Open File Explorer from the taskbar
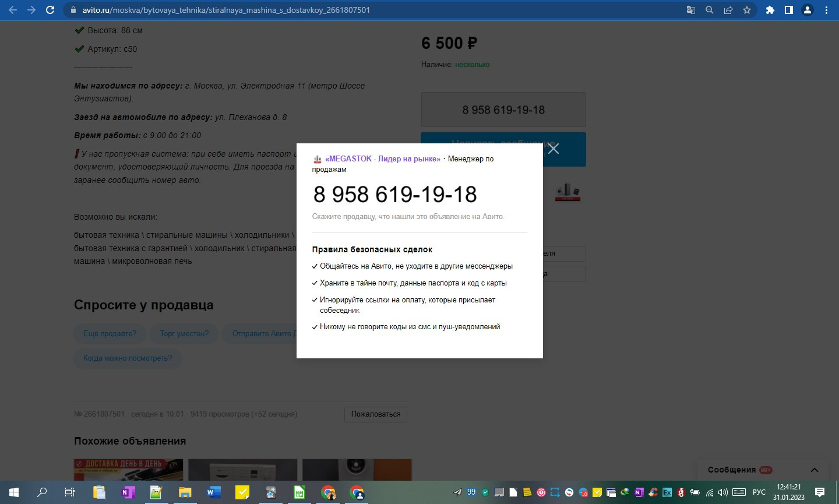Image resolution: width=839 pixels, height=504 pixels. (185, 492)
